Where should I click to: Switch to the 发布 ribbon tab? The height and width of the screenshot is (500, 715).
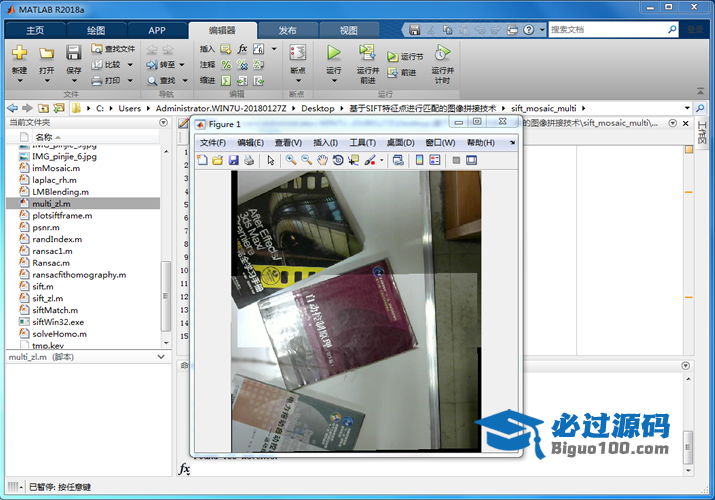(288, 31)
